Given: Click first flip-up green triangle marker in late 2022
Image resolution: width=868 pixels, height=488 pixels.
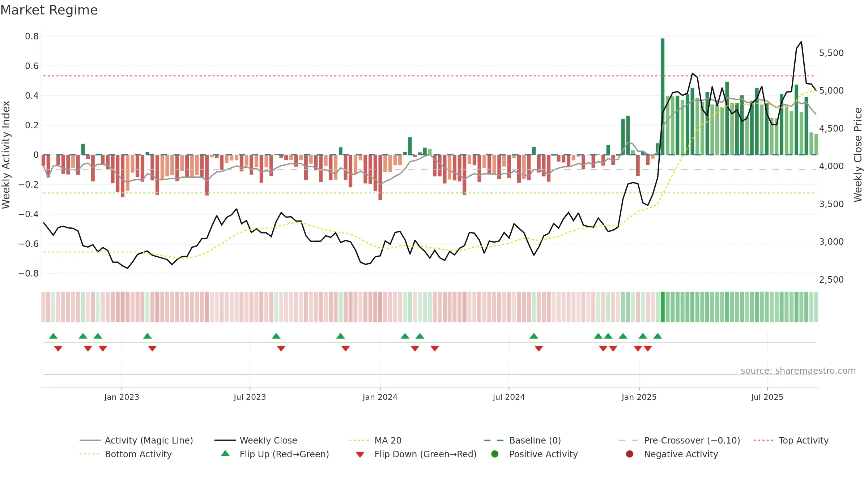Looking at the screenshot, I should pyautogui.click(x=53, y=336).
